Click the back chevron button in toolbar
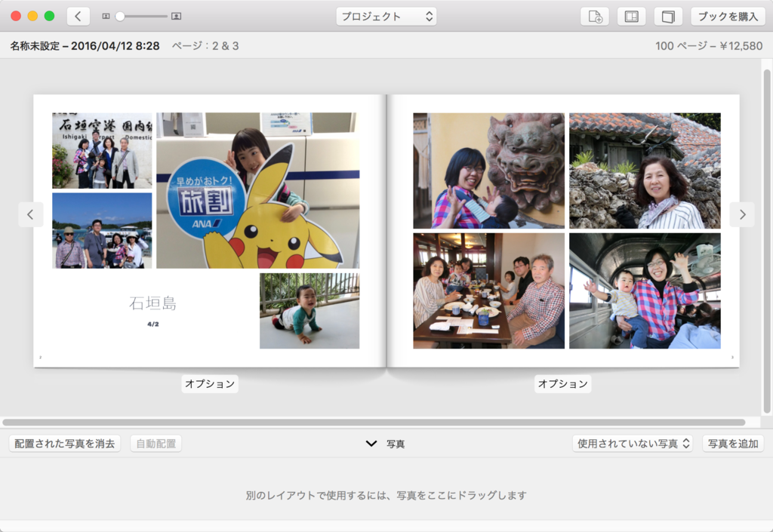This screenshot has height=532, width=773. pyautogui.click(x=79, y=17)
